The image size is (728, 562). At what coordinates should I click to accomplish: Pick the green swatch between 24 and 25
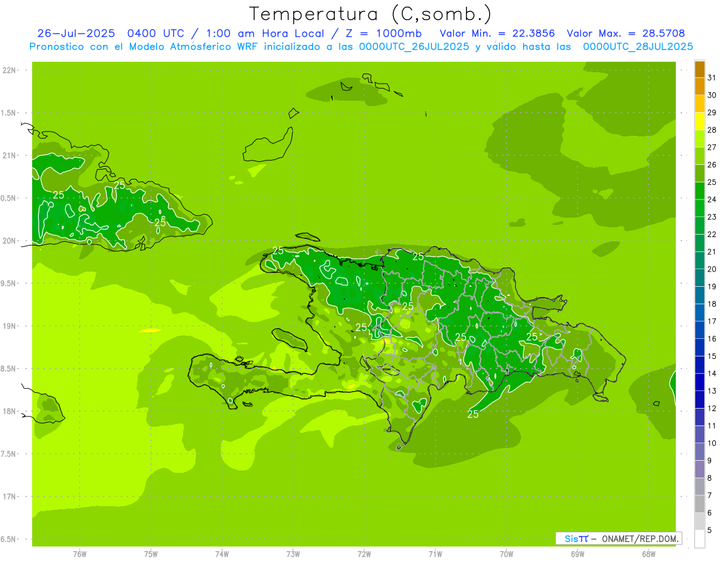point(699,191)
